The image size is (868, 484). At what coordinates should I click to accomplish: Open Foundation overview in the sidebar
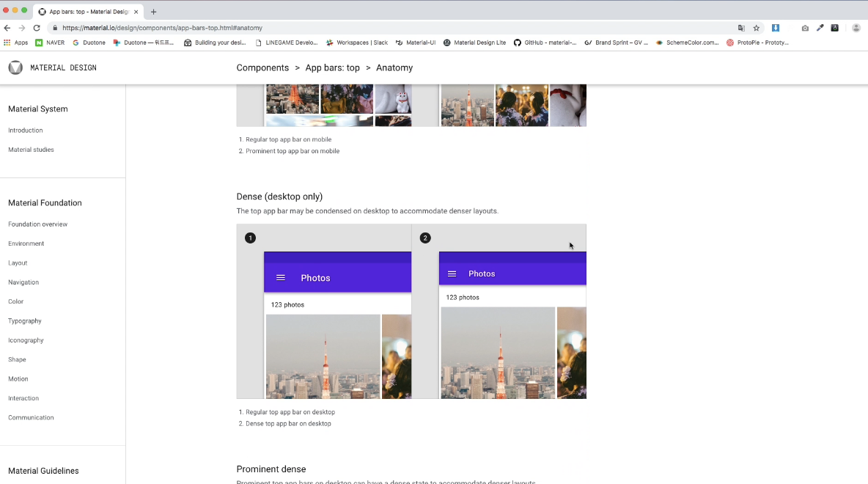[37, 224]
